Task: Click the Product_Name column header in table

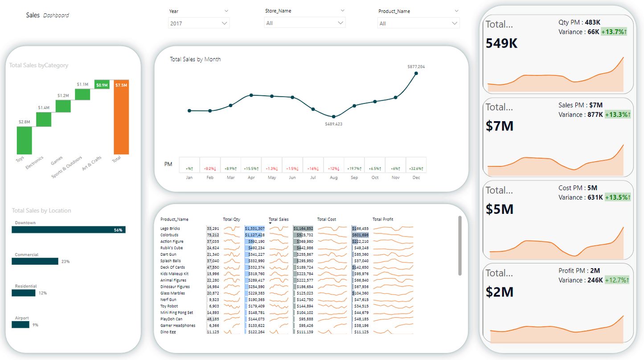Action: [174, 219]
